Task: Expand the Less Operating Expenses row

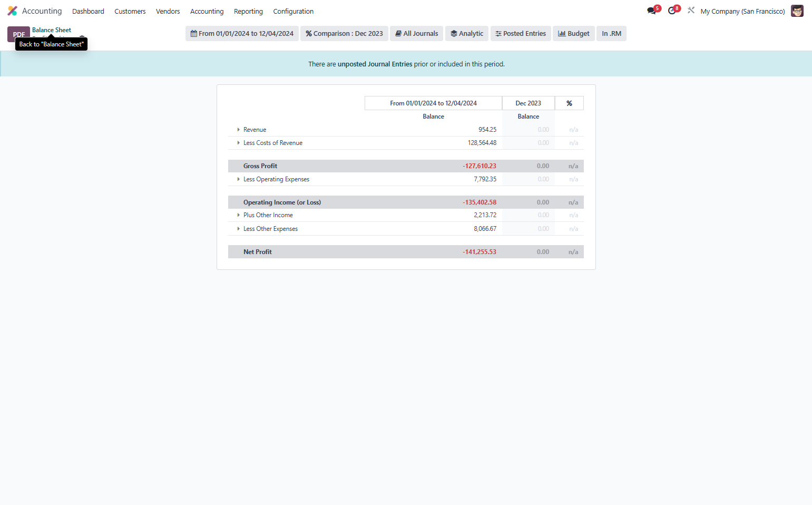Action: (238, 179)
